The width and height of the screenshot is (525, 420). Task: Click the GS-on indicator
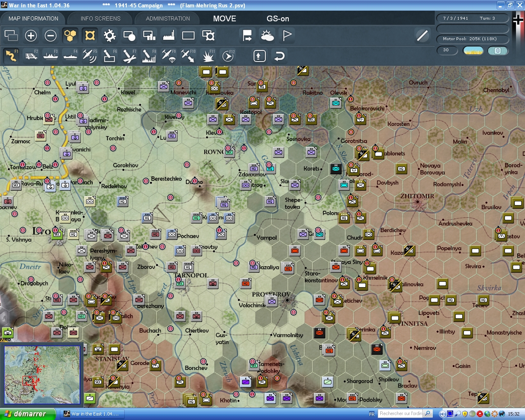[x=278, y=18]
